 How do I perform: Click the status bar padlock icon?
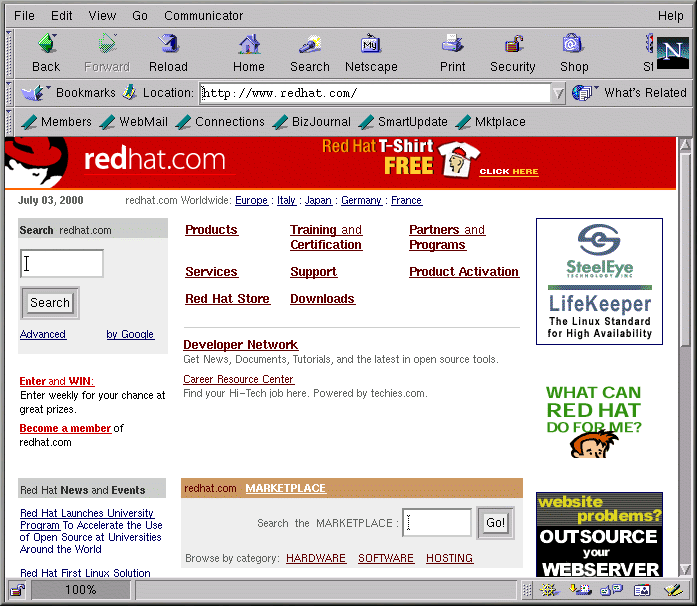coord(17,590)
